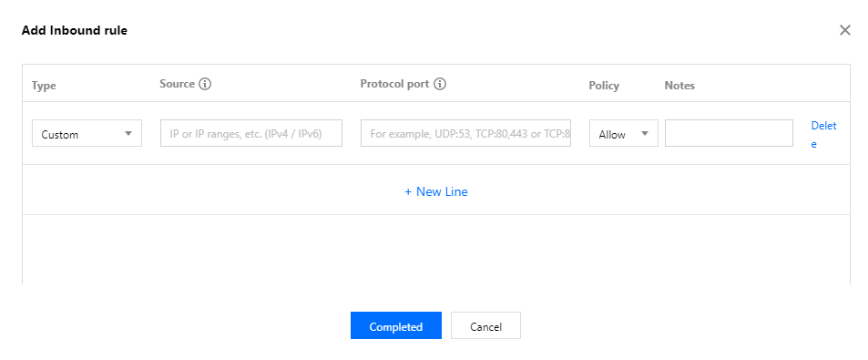Delete the current rule row
This screenshot has height=360, width=868.
click(823, 135)
